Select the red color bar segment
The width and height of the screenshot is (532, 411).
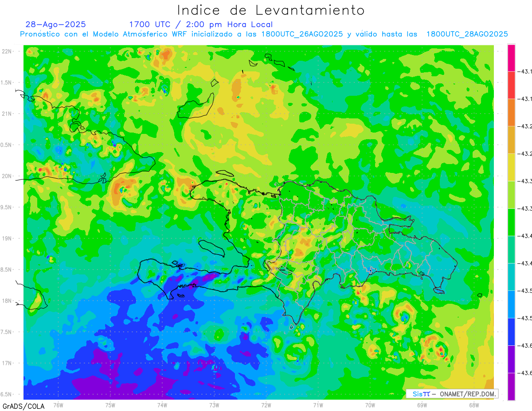pos(511,85)
